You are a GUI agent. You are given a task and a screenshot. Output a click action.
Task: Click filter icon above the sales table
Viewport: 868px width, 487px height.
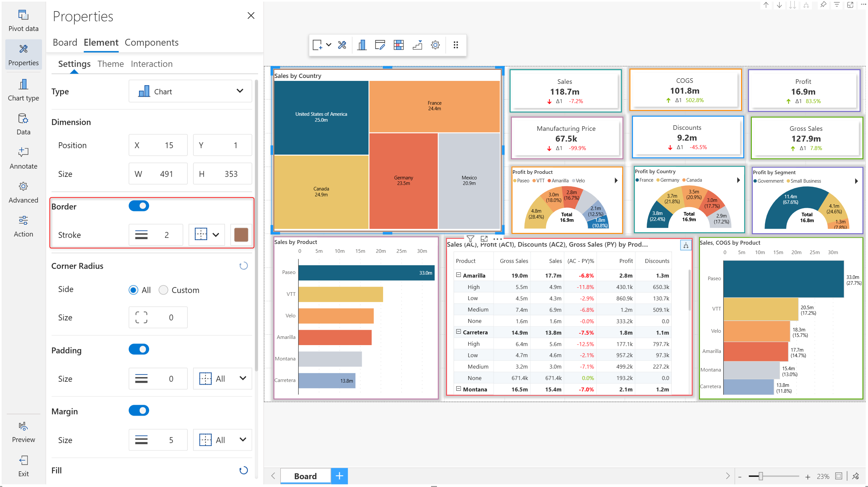coord(471,239)
